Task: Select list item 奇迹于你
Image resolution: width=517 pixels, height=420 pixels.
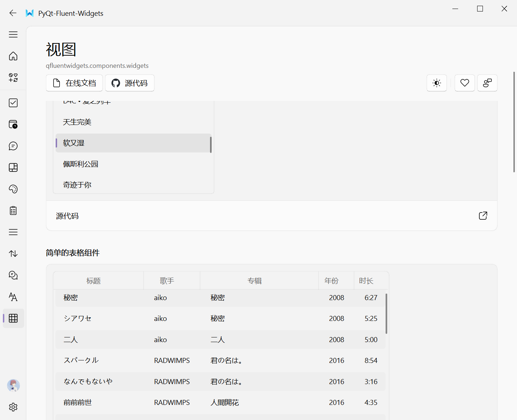Action: 133,185
